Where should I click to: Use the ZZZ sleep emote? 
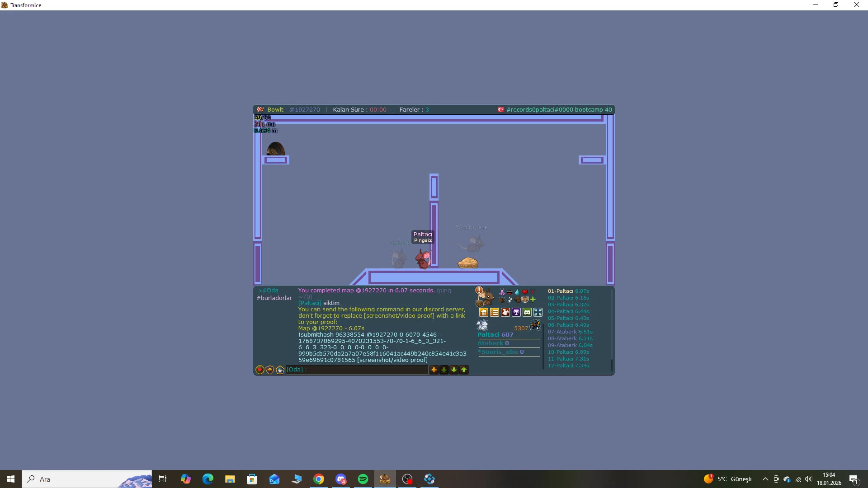(509, 299)
